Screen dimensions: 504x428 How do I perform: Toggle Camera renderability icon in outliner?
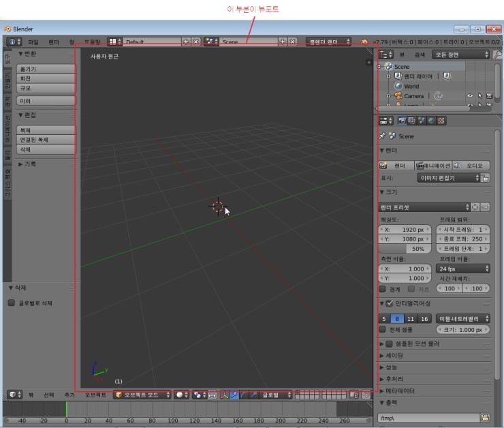(489, 95)
